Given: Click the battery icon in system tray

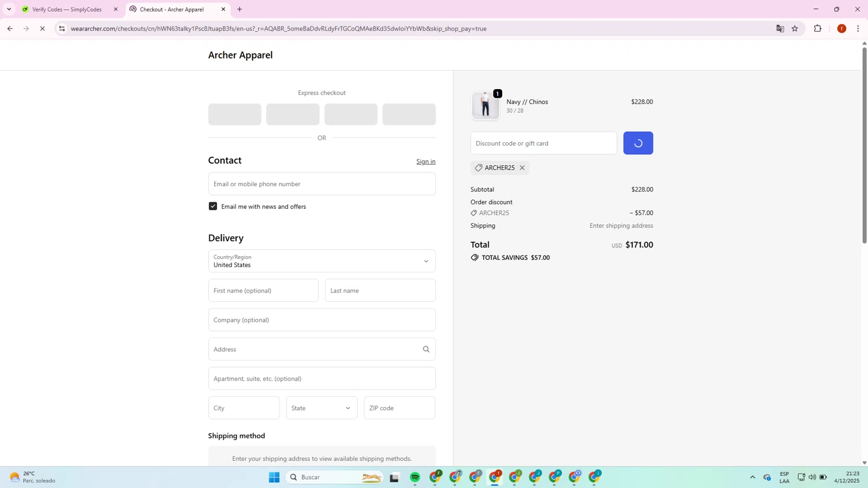Looking at the screenshot, I should [x=823, y=478].
